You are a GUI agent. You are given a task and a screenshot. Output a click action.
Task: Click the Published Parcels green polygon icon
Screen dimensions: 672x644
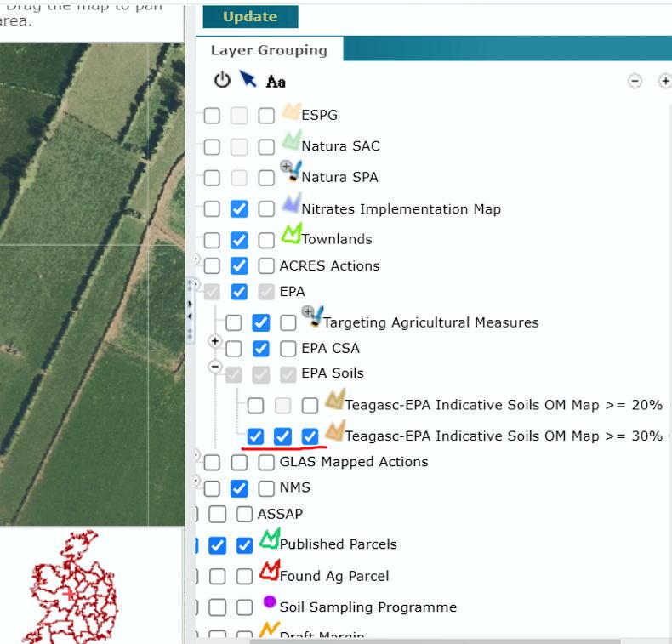coord(269,539)
